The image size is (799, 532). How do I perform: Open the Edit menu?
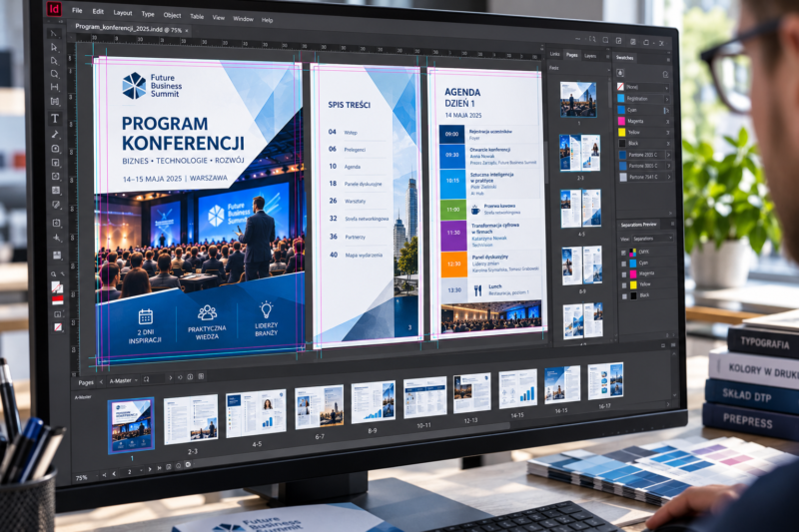pyautogui.click(x=98, y=11)
